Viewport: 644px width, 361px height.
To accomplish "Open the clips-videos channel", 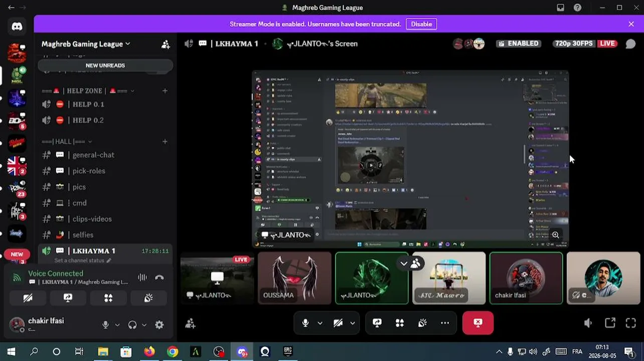I will (x=106, y=219).
